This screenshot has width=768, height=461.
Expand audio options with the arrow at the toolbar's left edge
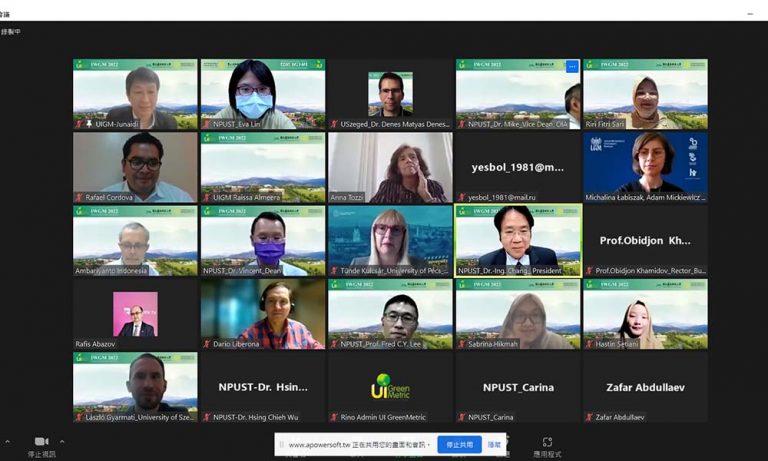tap(7, 441)
